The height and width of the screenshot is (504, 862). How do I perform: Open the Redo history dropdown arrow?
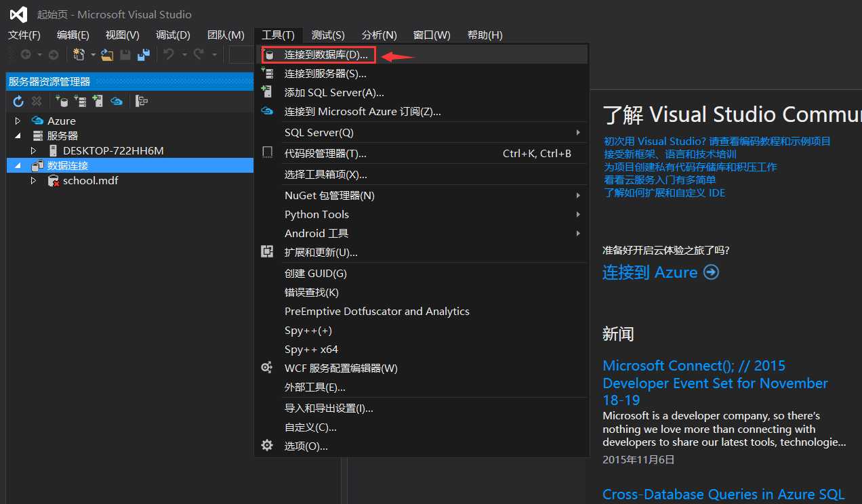point(214,55)
